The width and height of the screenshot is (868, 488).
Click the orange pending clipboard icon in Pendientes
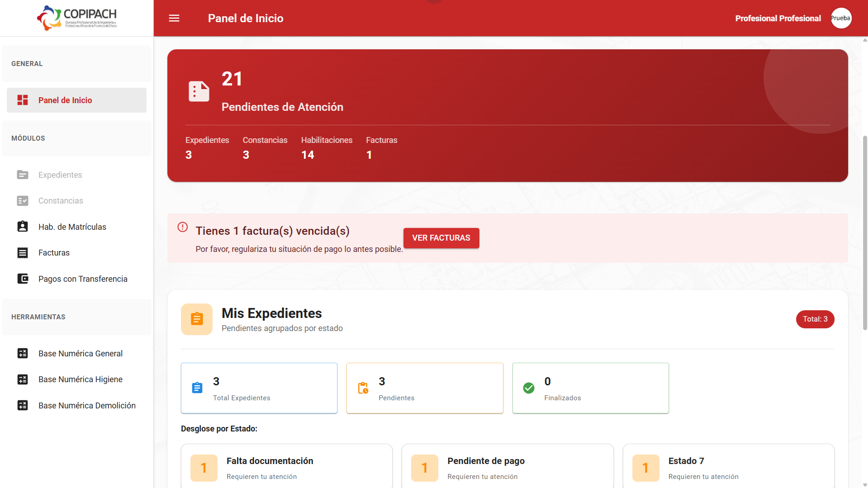pos(363,388)
